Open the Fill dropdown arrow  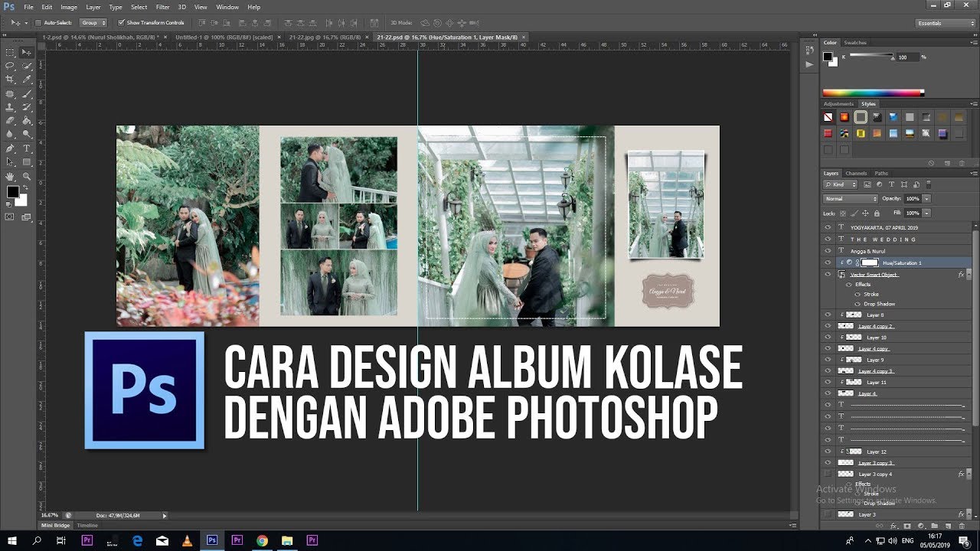(926, 213)
